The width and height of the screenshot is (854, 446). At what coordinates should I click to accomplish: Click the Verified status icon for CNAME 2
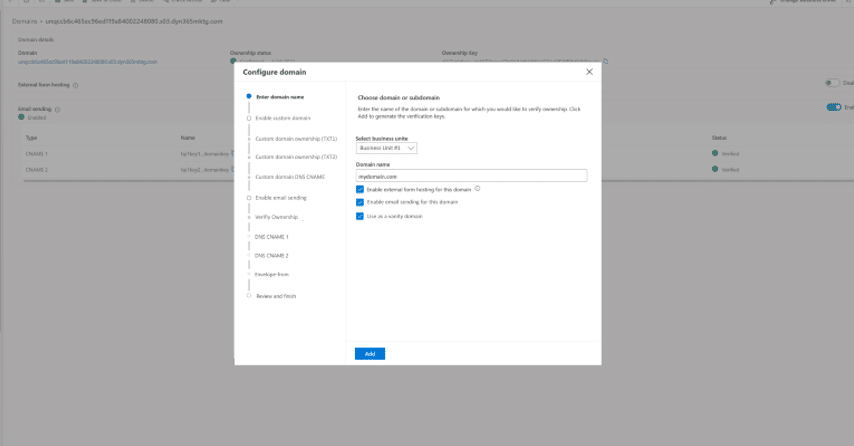tap(715, 170)
